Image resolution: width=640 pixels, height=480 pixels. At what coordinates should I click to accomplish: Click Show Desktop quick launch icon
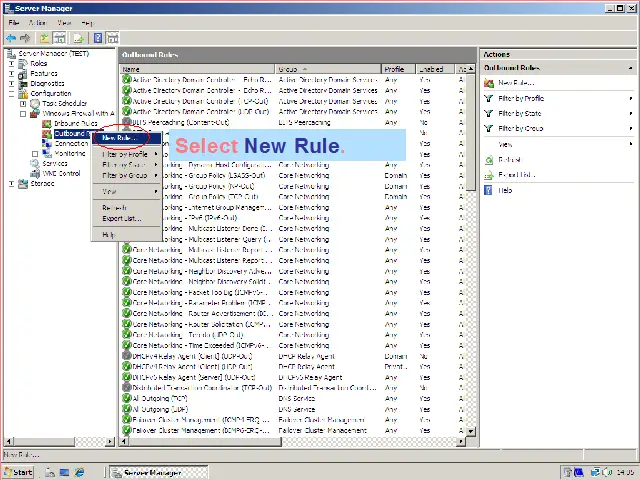click(64, 472)
